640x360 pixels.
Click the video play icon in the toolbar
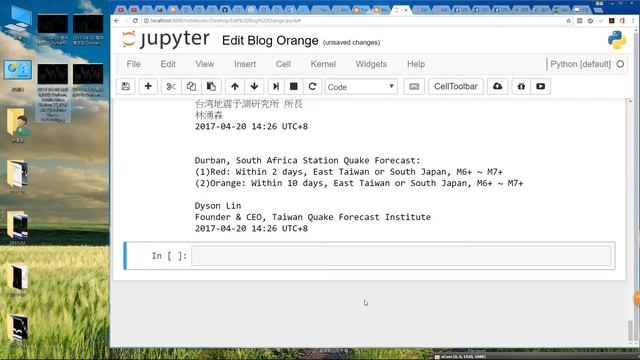pos(540,87)
